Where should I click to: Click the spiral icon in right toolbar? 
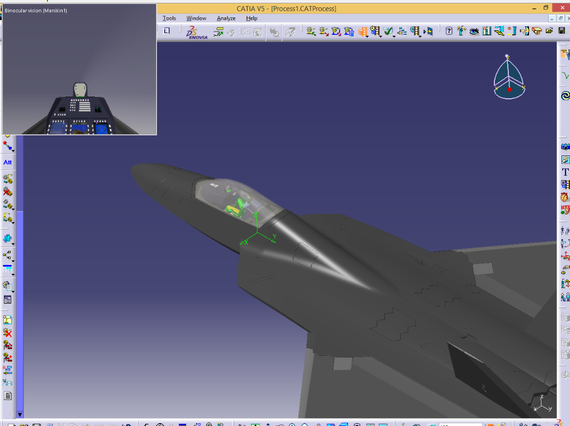coord(565,96)
